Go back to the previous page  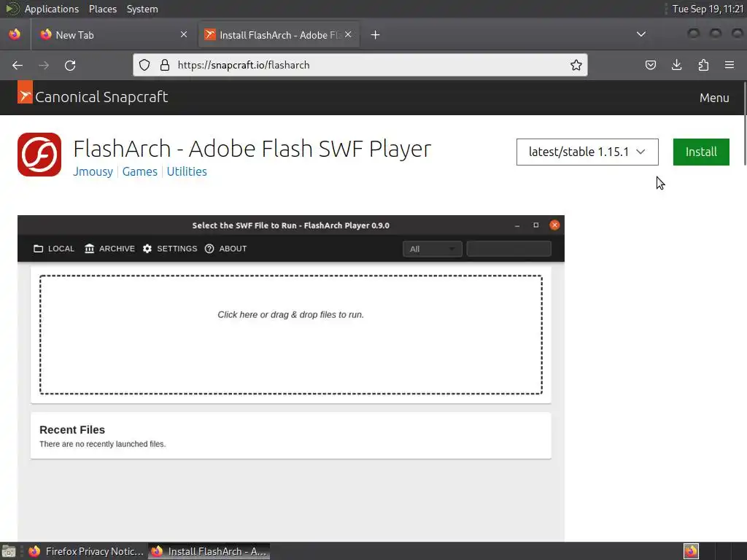coord(18,65)
